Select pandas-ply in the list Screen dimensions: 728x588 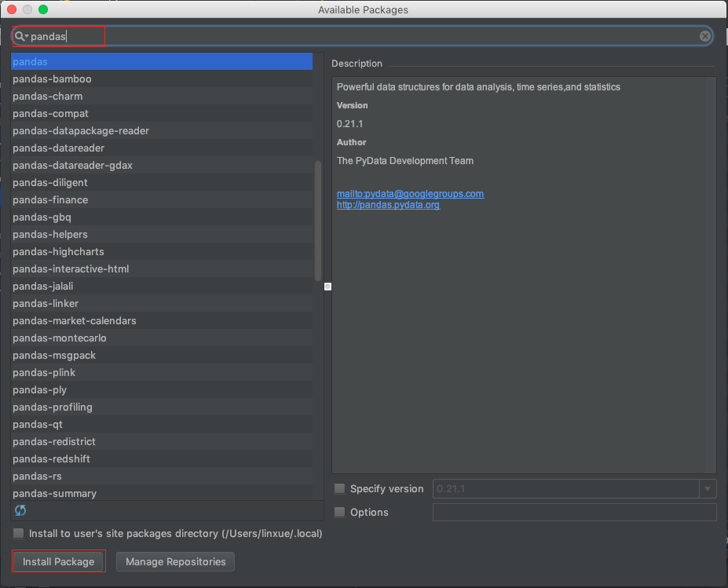click(x=162, y=390)
